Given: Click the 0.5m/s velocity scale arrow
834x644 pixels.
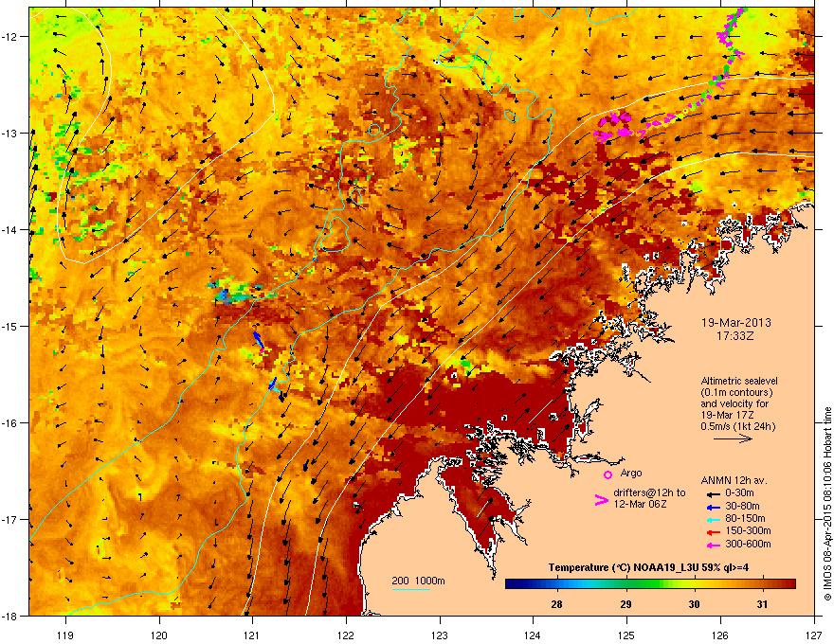Looking at the screenshot, I should (733, 438).
